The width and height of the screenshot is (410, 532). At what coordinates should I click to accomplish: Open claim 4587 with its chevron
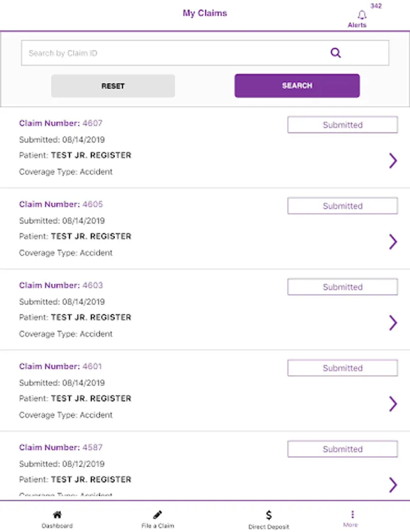(x=393, y=484)
